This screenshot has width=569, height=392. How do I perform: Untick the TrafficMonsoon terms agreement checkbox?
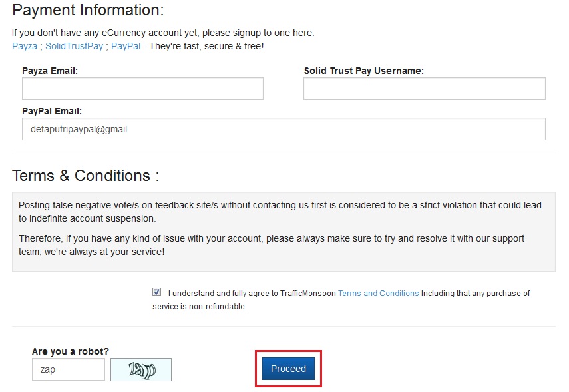pyautogui.click(x=156, y=292)
